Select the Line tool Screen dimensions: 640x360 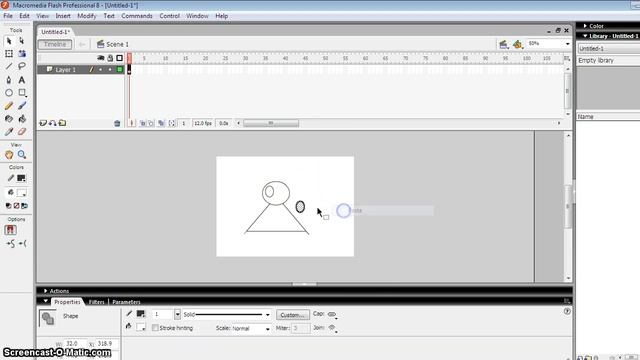pyautogui.click(x=9, y=66)
